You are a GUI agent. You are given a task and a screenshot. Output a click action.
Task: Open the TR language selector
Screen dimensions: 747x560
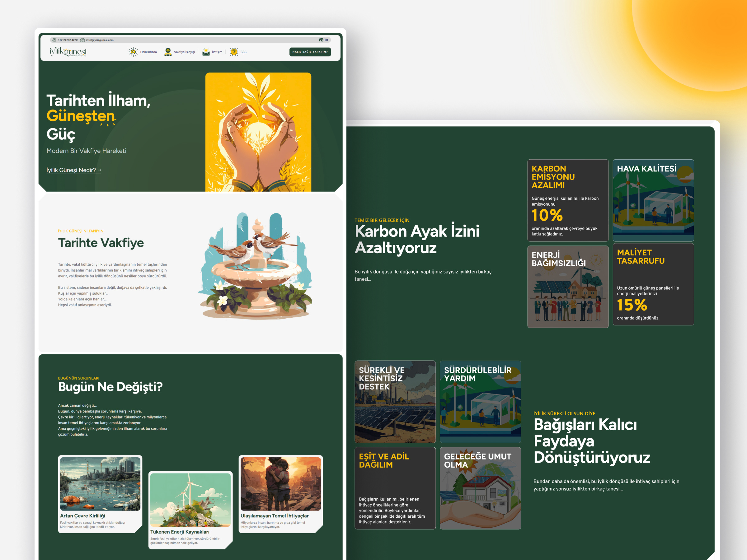(326, 40)
